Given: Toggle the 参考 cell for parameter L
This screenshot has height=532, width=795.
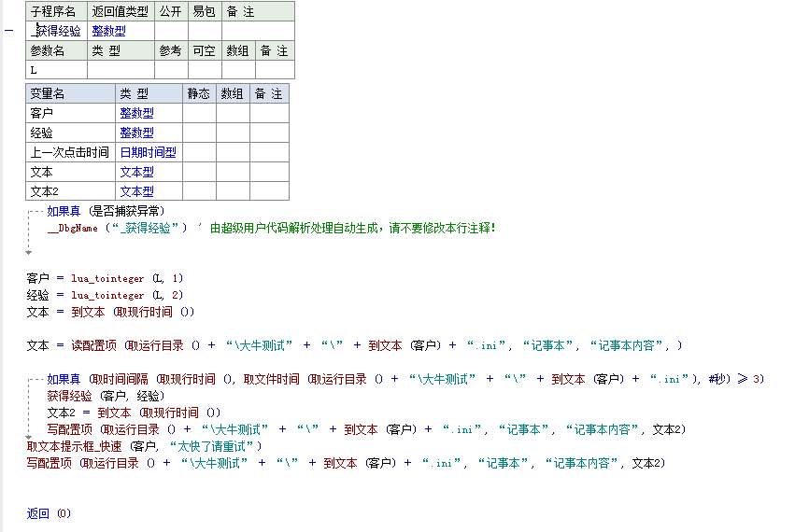Looking at the screenshot, I should click(x=171, y=70).
